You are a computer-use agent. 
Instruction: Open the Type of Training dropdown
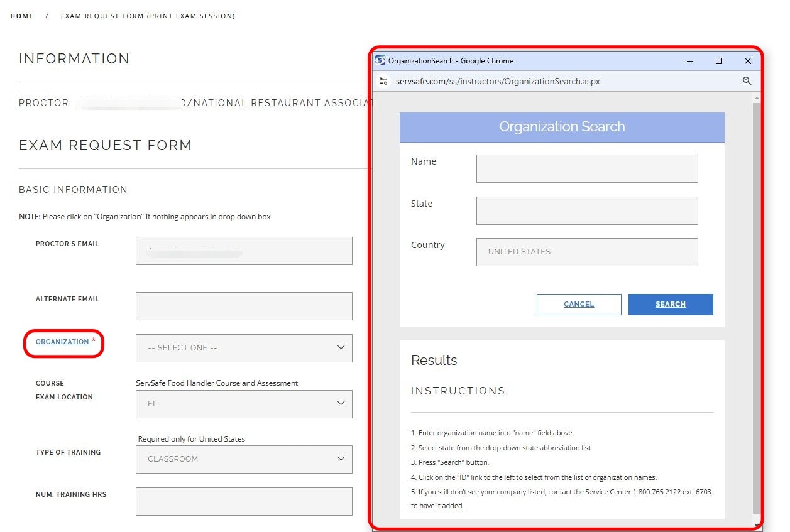(244, 459)
